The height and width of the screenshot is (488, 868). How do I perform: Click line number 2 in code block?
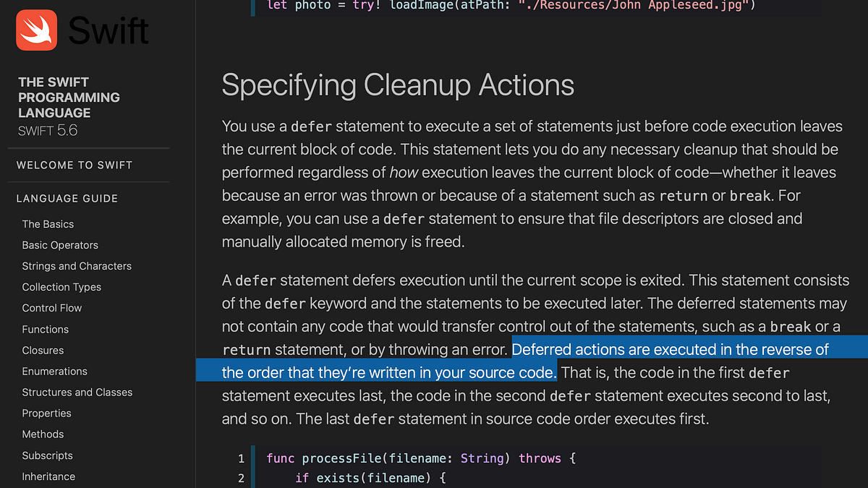pyautogui.click(x=242, y=478)
